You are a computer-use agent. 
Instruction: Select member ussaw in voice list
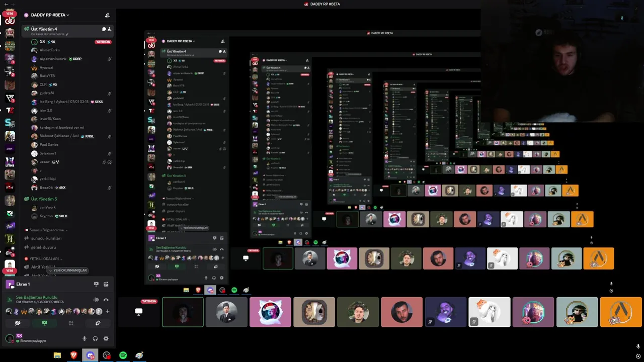coord(70,162)
